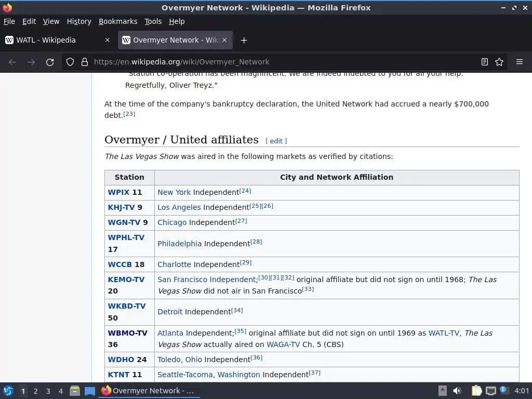The image size is (532, 399).
Task: Open the Bookmarks menu
Action: point(118,21)
